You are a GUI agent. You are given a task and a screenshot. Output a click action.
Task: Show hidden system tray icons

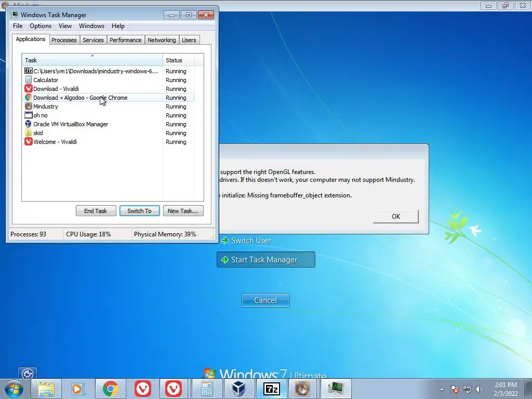(442, 390)
